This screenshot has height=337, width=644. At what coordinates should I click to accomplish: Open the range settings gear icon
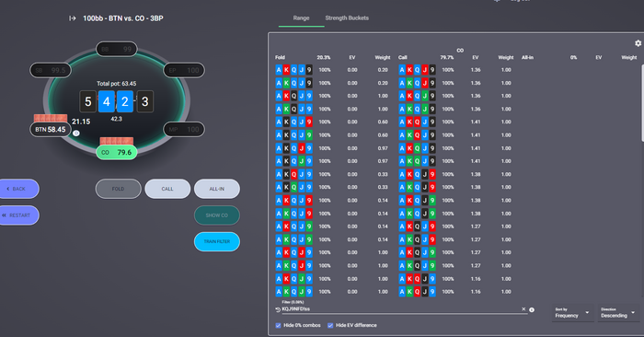(638, 43)
